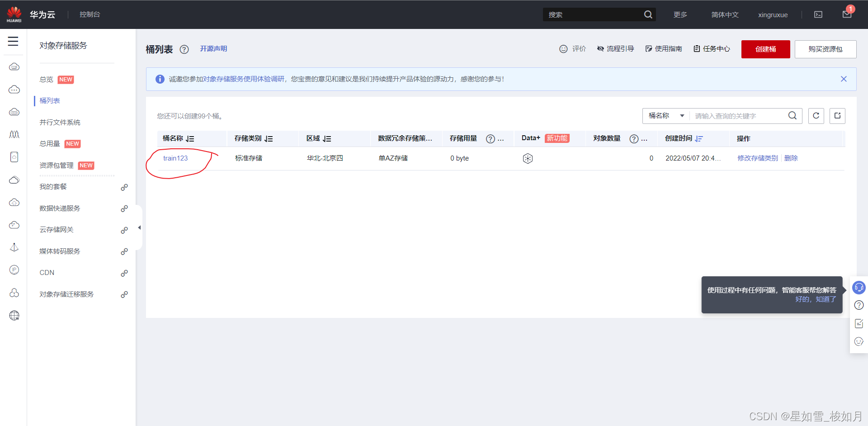Open CDN link in sidebar

47,273
